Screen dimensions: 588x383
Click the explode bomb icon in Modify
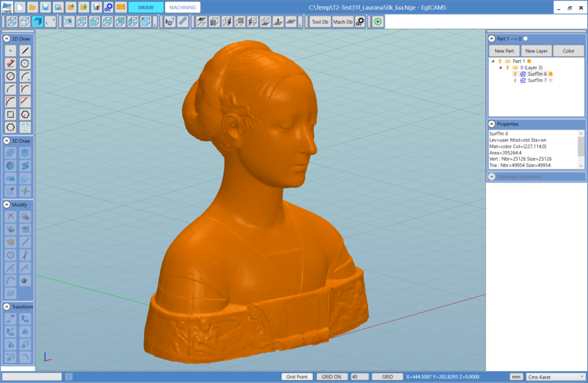point(25,280)
